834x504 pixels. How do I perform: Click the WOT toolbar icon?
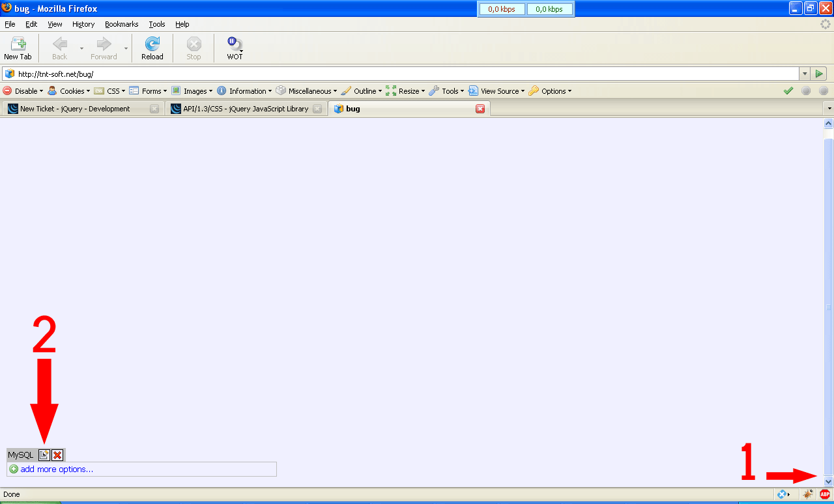[x=235, y=48]
